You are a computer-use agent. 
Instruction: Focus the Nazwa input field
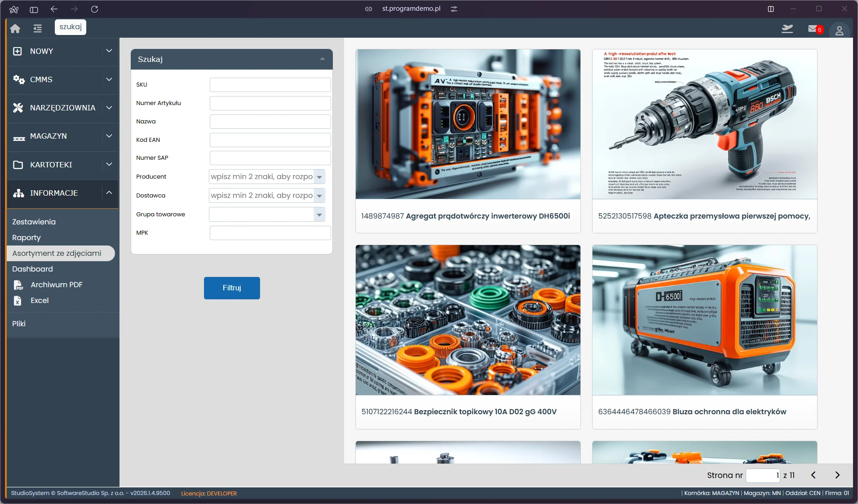point(270,122)
